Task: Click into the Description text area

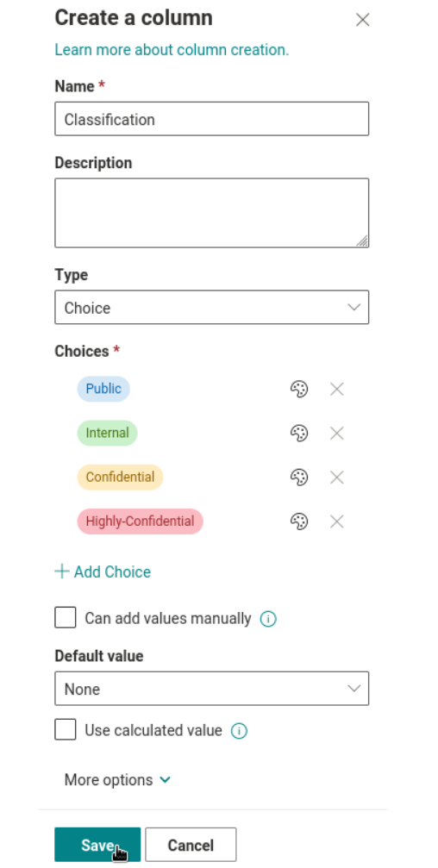Action: (211, 213)
